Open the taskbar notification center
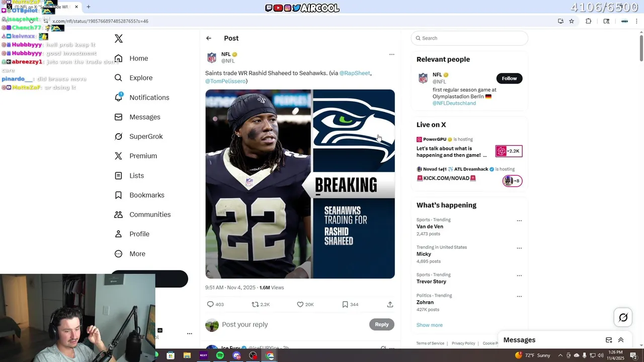This screenshot has height=362, width=644. pos(634,355)
